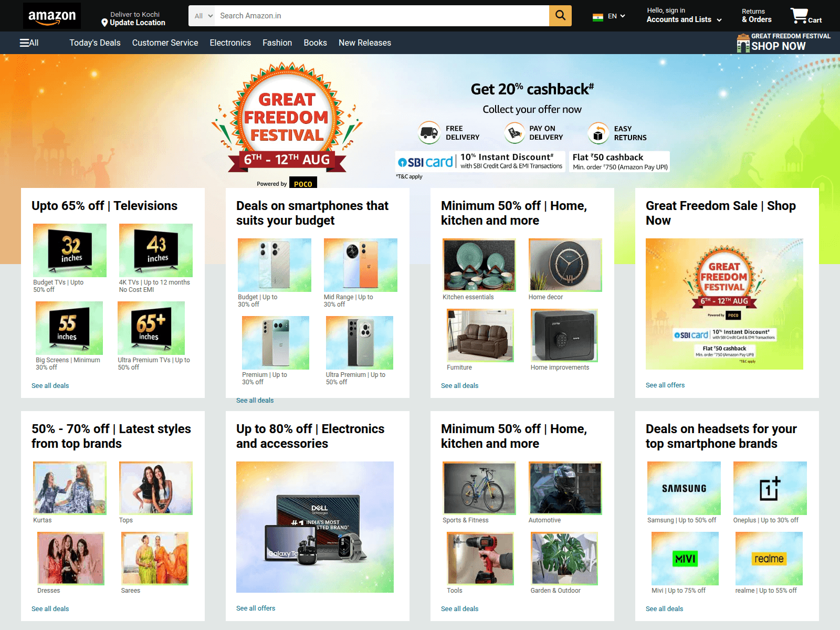840x630 pixels.
Task: Expand the EN language dropdown
Action: tap(616, 16)
